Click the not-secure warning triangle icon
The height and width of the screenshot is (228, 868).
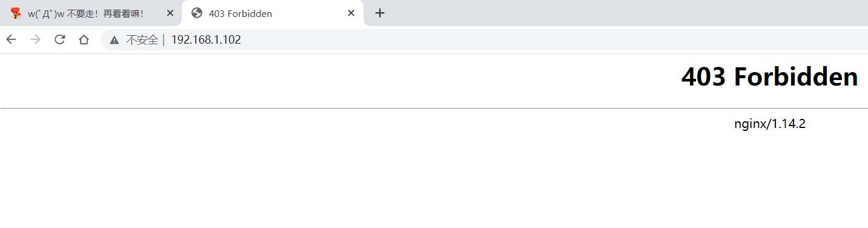coord(114,40)
